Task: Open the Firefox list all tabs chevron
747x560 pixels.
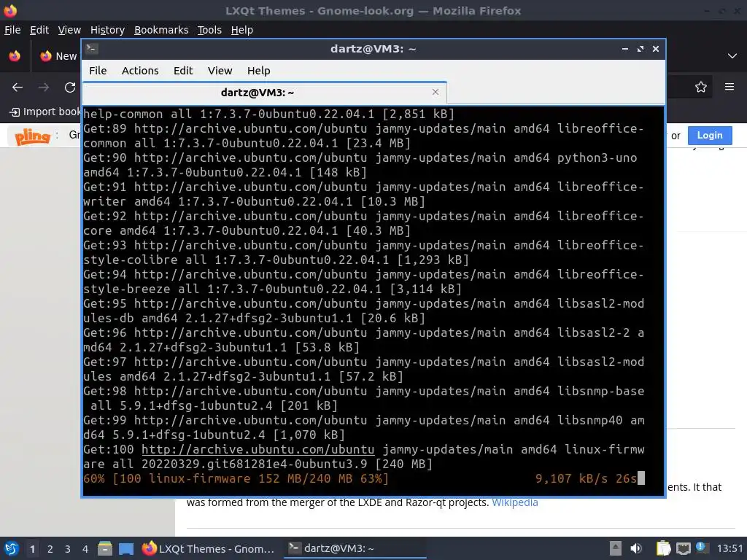Action: coord(732,56)
